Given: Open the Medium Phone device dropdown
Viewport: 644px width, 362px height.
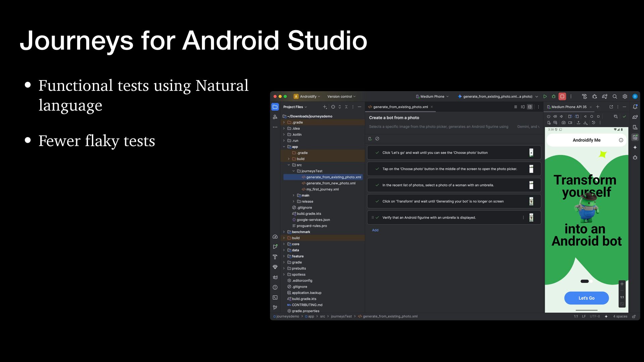Looking at the screenshot, I should click(432, 97).
